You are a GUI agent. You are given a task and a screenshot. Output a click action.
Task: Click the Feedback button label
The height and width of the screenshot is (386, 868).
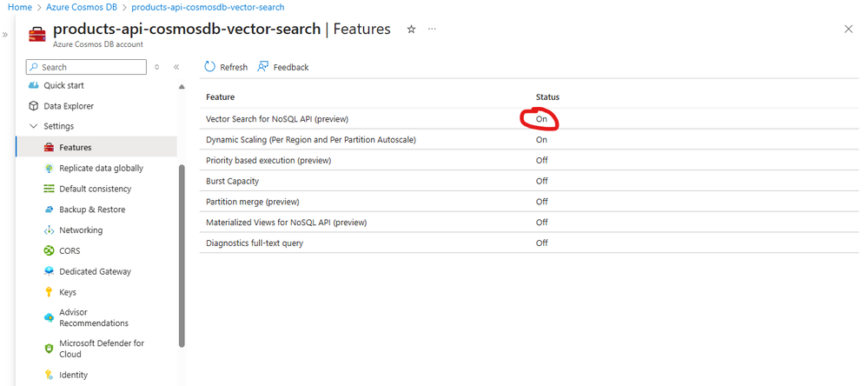point(291,67)
